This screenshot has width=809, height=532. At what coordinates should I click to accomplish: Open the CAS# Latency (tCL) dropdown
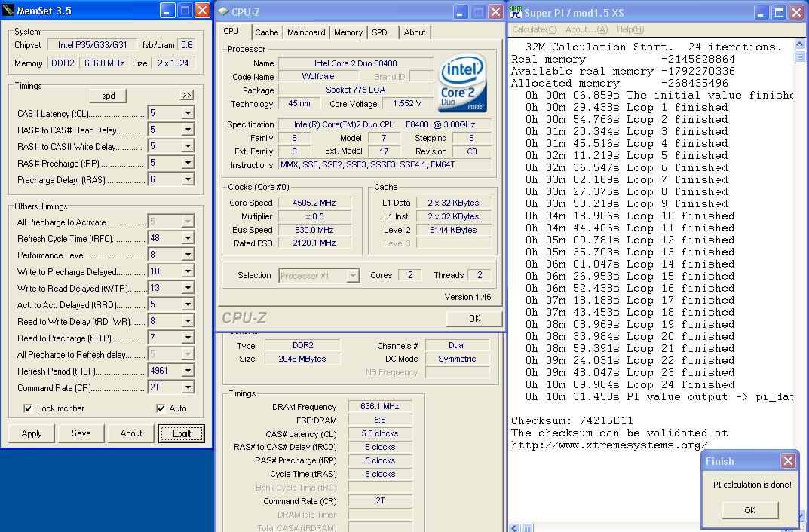(x=188, y=113)
